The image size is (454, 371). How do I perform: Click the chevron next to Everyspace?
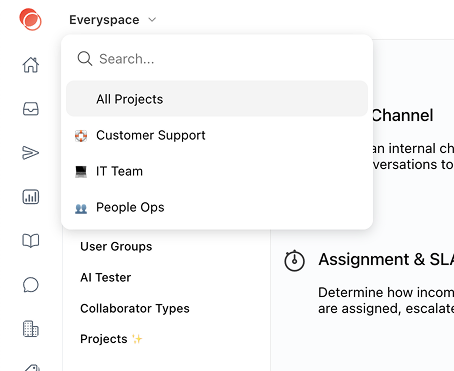[152, 20]
